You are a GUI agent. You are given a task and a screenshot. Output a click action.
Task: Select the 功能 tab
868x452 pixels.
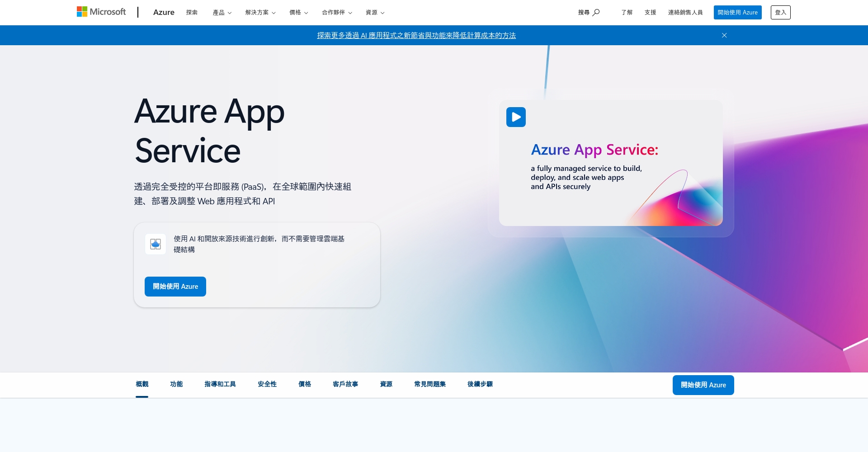coord(176,384)
